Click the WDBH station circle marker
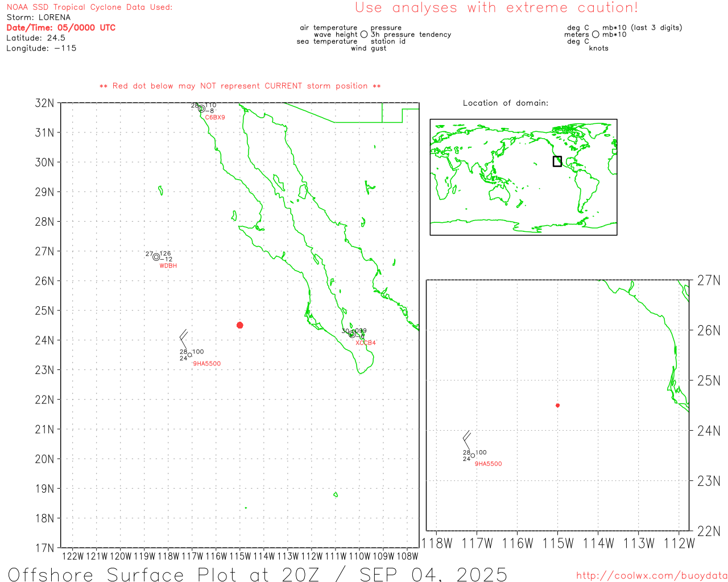 pos(156,257)
